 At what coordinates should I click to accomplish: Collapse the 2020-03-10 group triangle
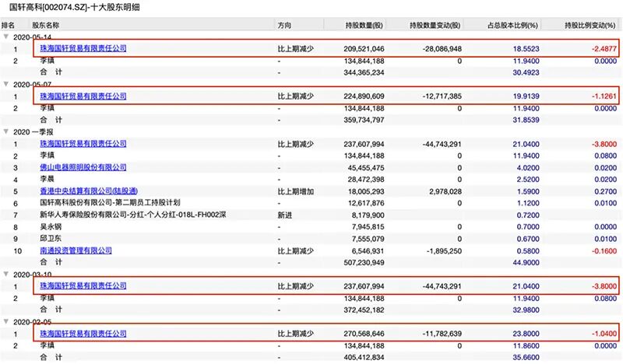[x=6, y=274]
